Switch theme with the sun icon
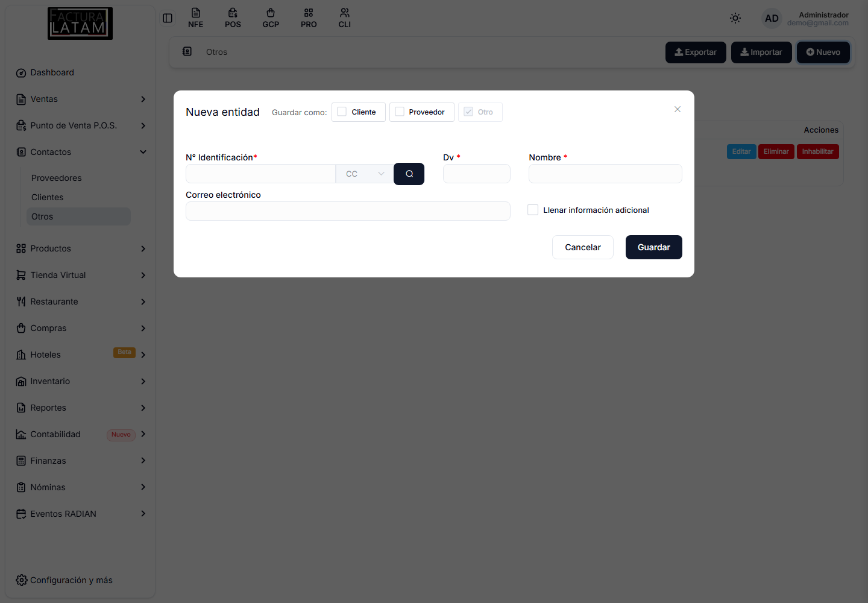 [x=735, y=18]
